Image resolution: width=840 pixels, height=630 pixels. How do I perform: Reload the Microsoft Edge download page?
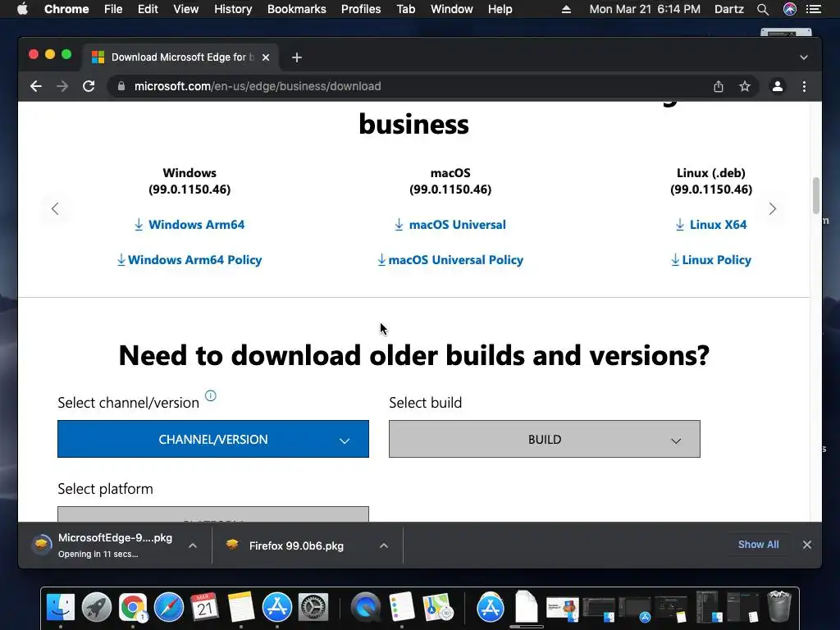[89, 86]
